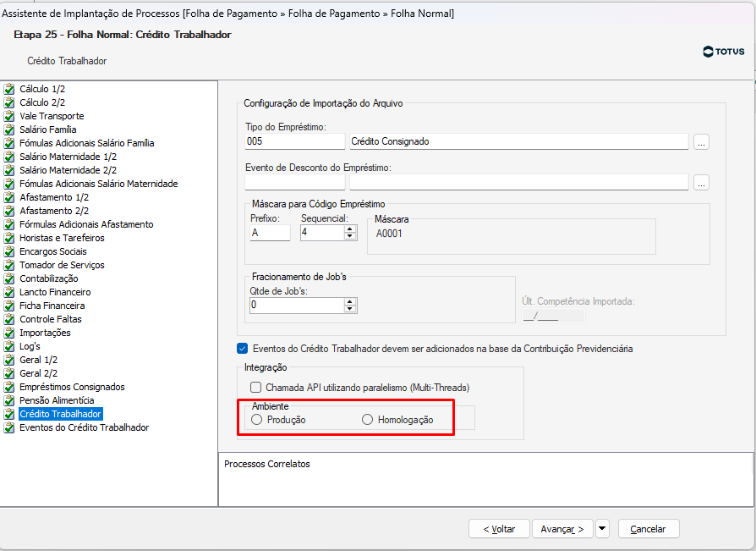The image size is (756, 551).
Task: Uncheck Eventos do Crédito Trabalhador Contribuição Previdenciária
Action: 243,349
